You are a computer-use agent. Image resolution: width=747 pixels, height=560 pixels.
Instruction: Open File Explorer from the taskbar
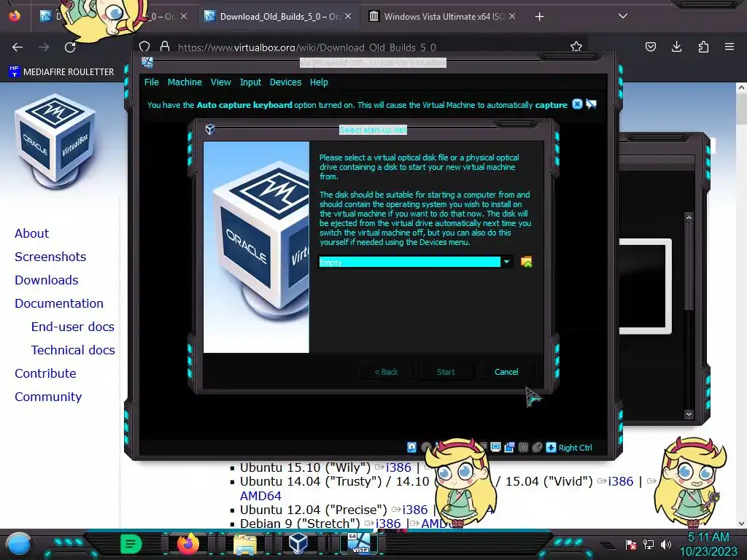pyautogui.click(x=245, y=544)
